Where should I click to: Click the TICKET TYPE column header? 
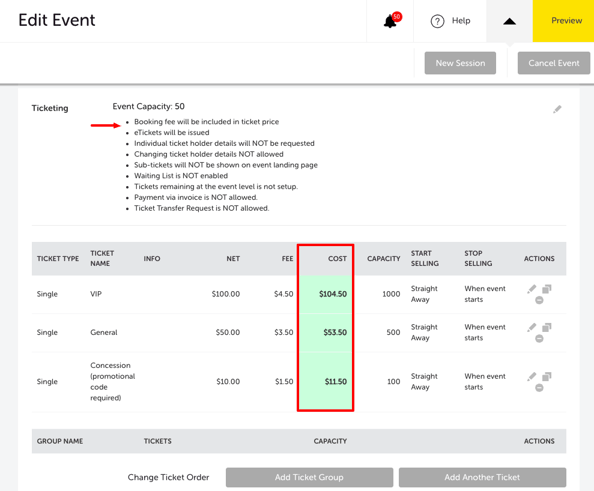58,259
